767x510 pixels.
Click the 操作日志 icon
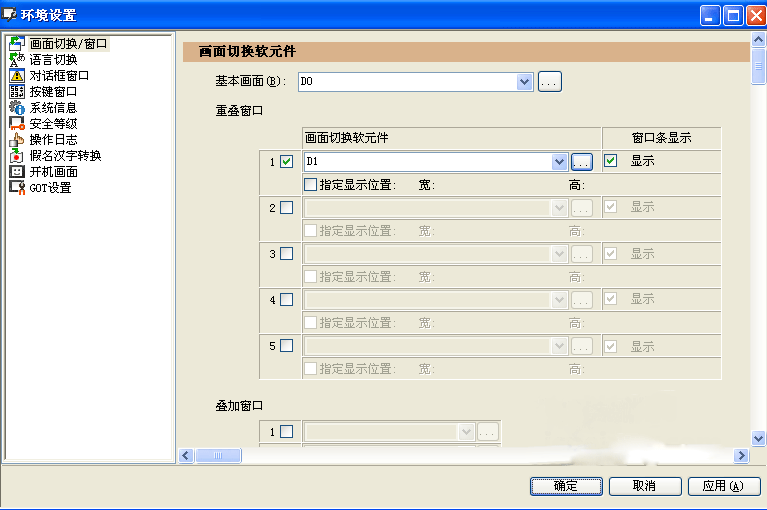(x=16, y=140)
